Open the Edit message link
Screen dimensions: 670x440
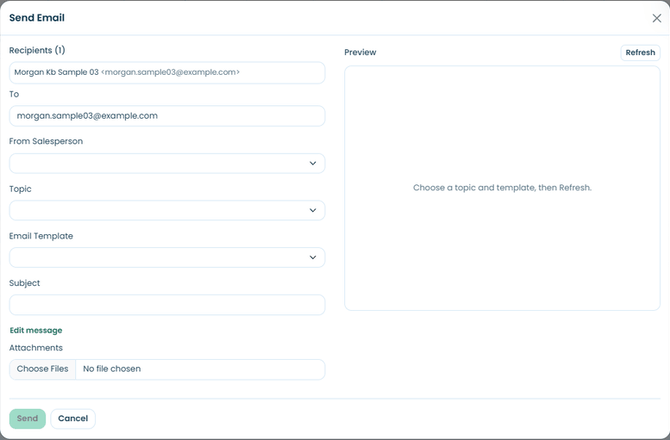pyautogui.click(x=36, y=330)
